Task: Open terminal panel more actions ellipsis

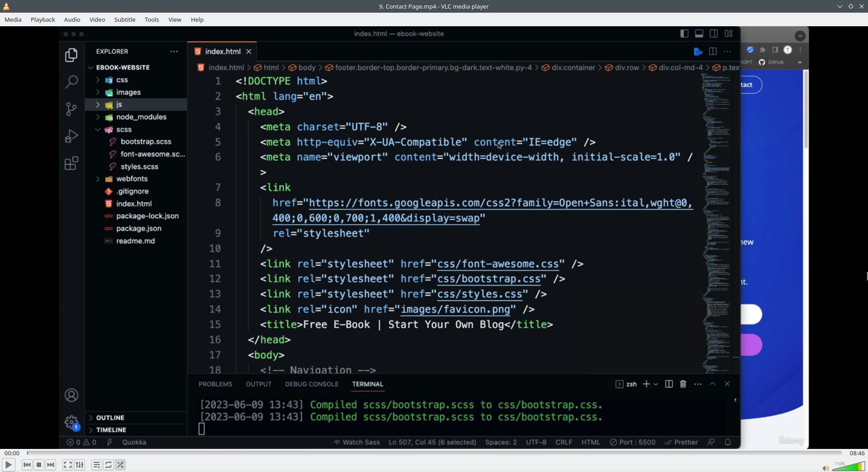Action: (698, 384)
